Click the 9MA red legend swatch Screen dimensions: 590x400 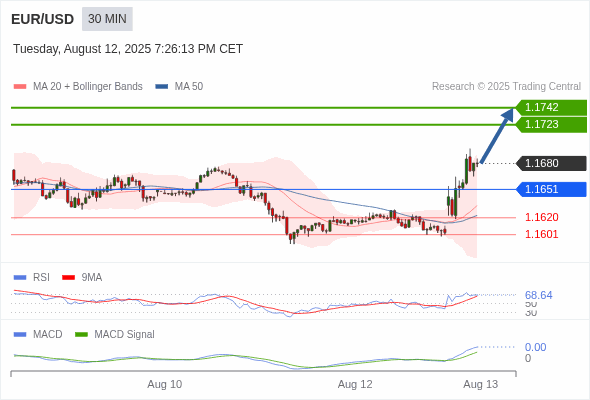coord(68,278)
